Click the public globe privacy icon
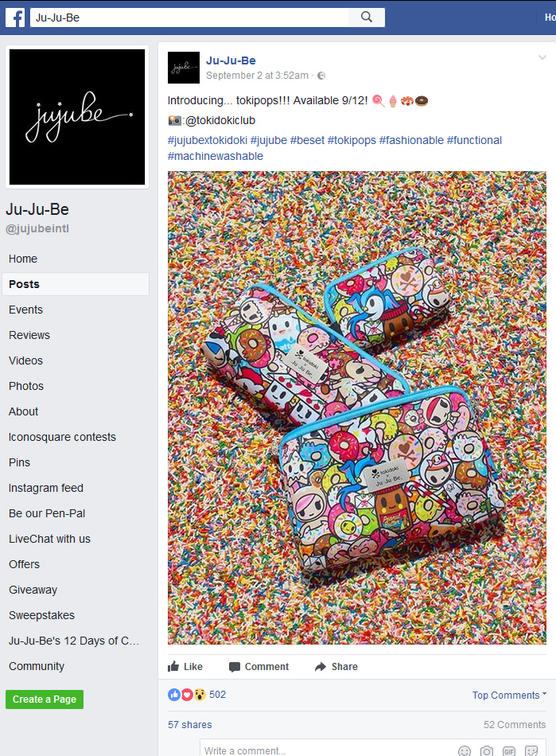 (321, 76)
